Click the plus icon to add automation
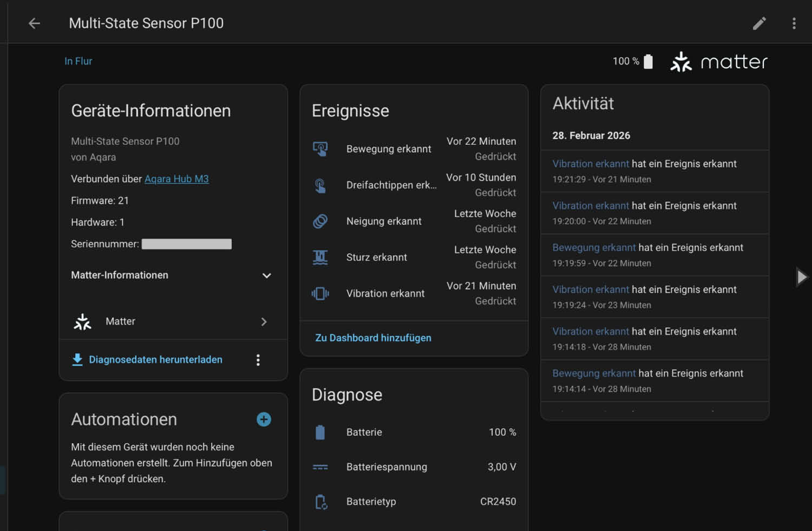Image resolution: width=812 pixels, height=531 pixels. click(x=264, y=419)
